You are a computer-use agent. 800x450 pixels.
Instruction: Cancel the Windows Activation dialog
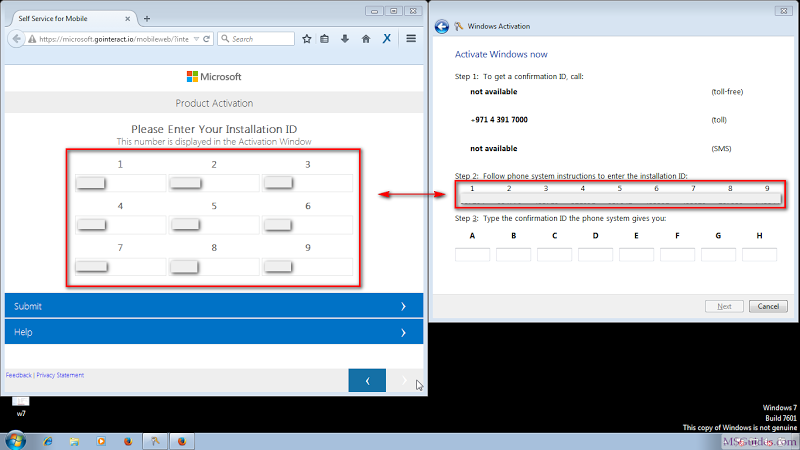[768, 306]
